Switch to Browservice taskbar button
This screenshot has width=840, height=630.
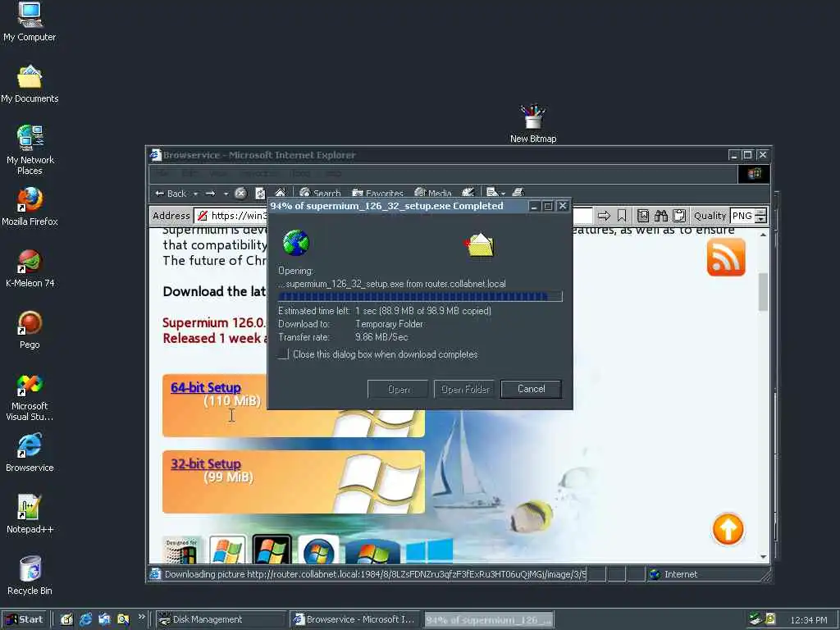pos(355,620)
